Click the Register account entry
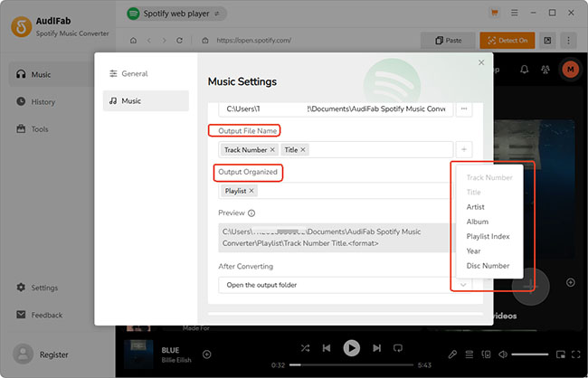The height and width of the screenshot is (378, 588). click(41, 354)
